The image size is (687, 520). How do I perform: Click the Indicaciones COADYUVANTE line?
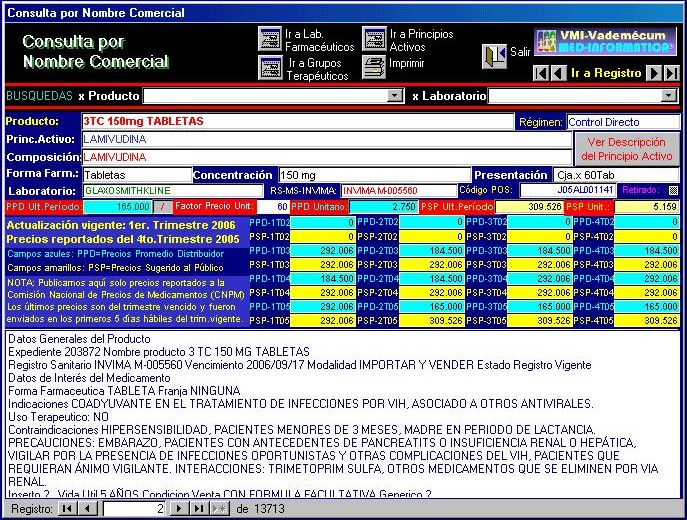point(301,403)
